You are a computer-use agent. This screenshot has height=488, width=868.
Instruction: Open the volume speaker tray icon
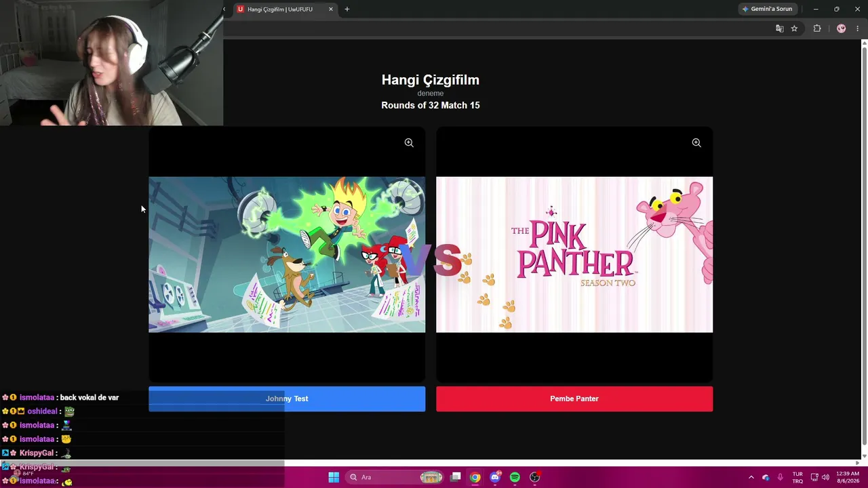[x=825, y=477]
